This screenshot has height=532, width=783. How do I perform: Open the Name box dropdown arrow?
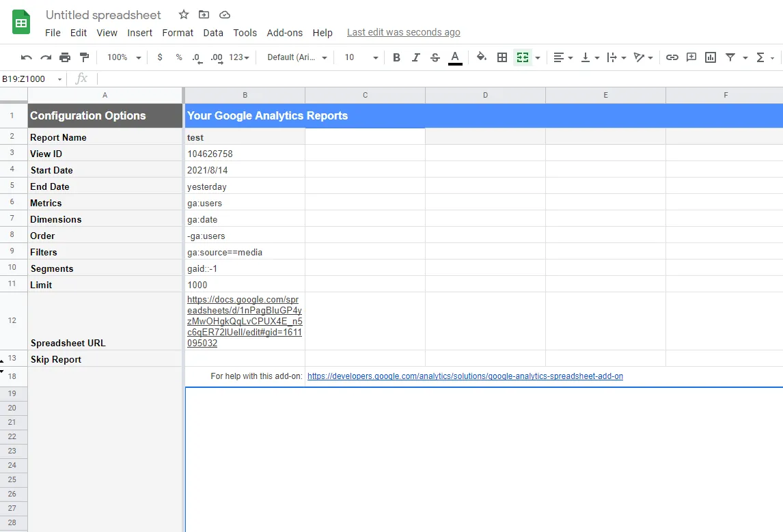(59, 79)
